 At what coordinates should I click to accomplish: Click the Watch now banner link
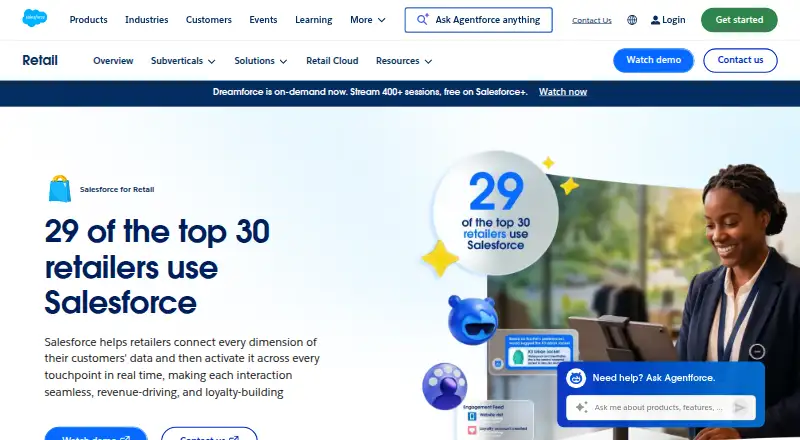563,92
